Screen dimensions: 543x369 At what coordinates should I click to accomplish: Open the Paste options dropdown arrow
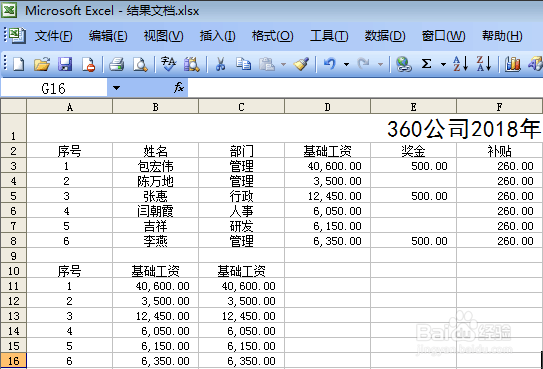(x=283, y=64)
